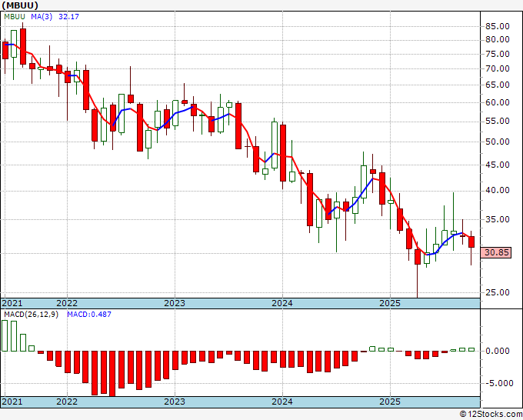Image resolution: width=523 pixels, height=420 pixels.
Task: Click the 40.00 price axis label
Action: 498,190
